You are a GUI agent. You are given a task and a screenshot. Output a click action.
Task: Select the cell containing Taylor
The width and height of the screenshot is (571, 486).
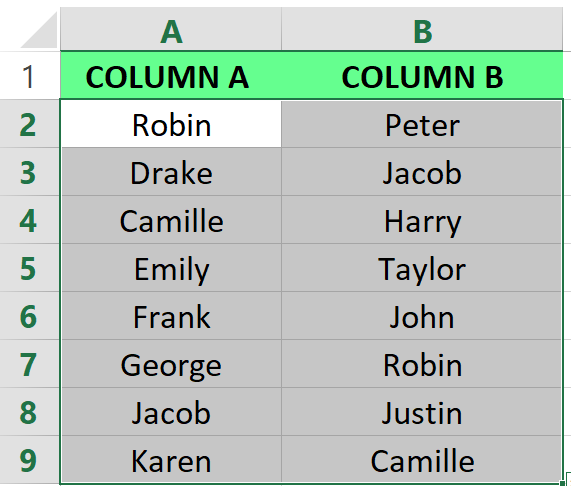(421, 268)
